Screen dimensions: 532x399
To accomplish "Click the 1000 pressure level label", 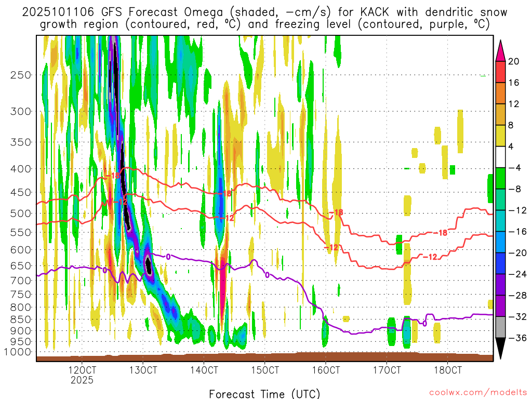I will coord(18,352).
